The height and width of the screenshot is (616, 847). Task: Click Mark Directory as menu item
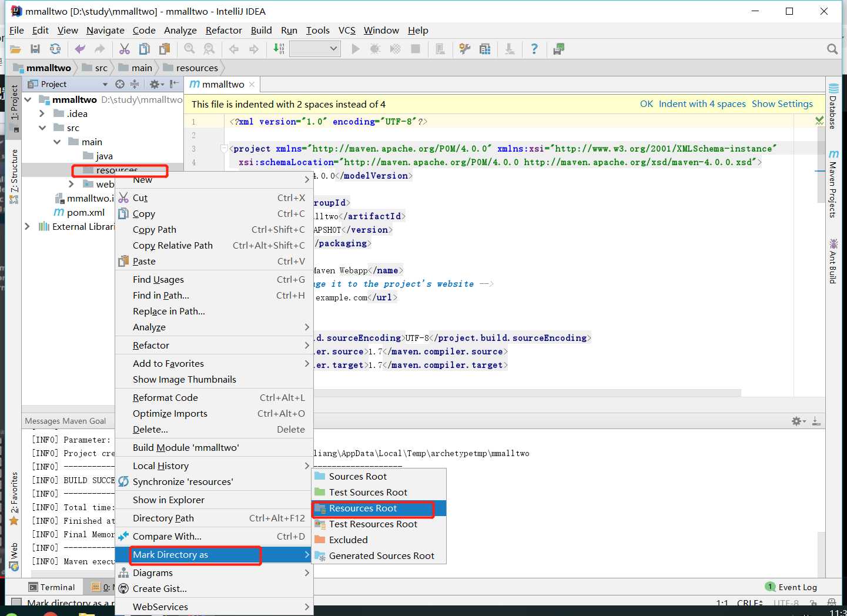point(214,554)
